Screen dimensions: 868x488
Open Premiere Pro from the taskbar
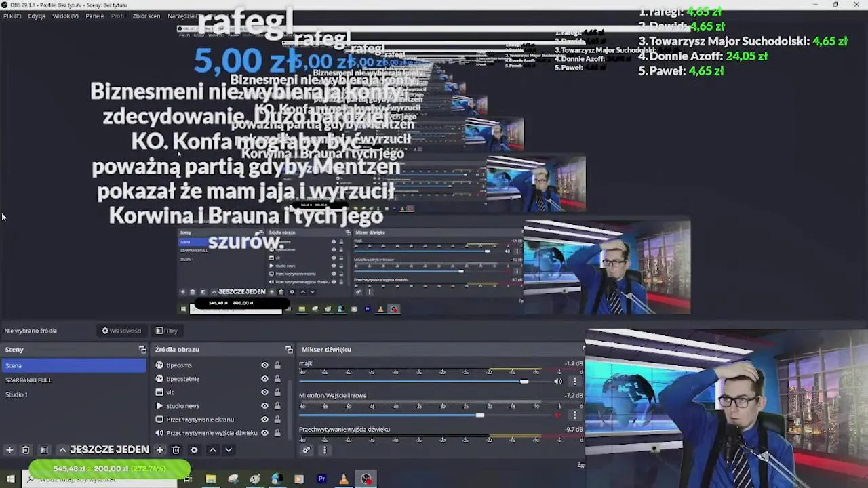point(321,479)
